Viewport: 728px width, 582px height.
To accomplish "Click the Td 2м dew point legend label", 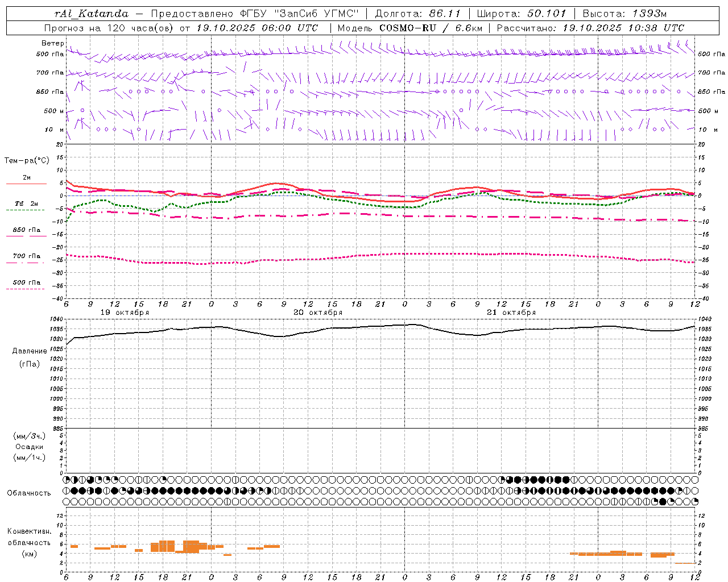I will point(27,203).
